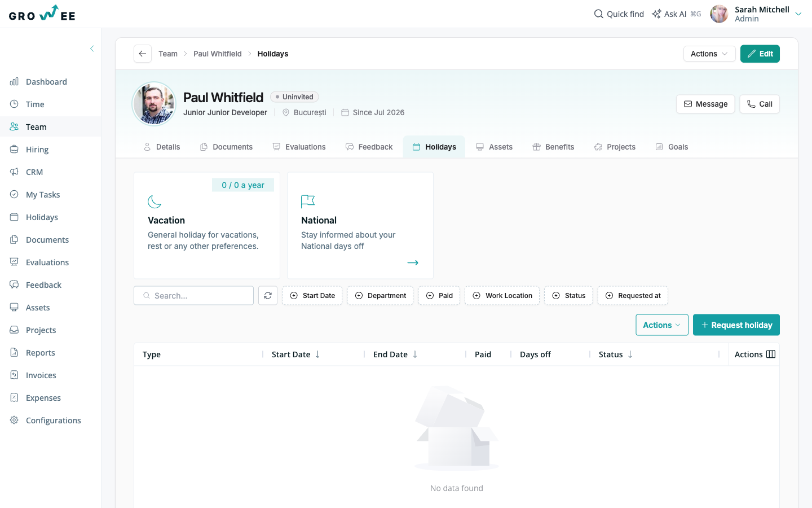The height and width of the screenshot is (508, 812).
Task: Add the Requested at filter
Action: coord(633,296)
